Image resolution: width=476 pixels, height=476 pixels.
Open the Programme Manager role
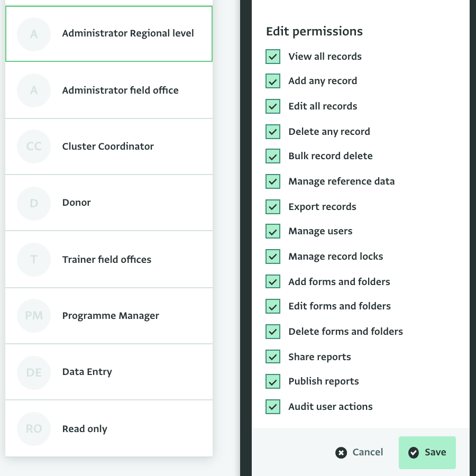111,316
